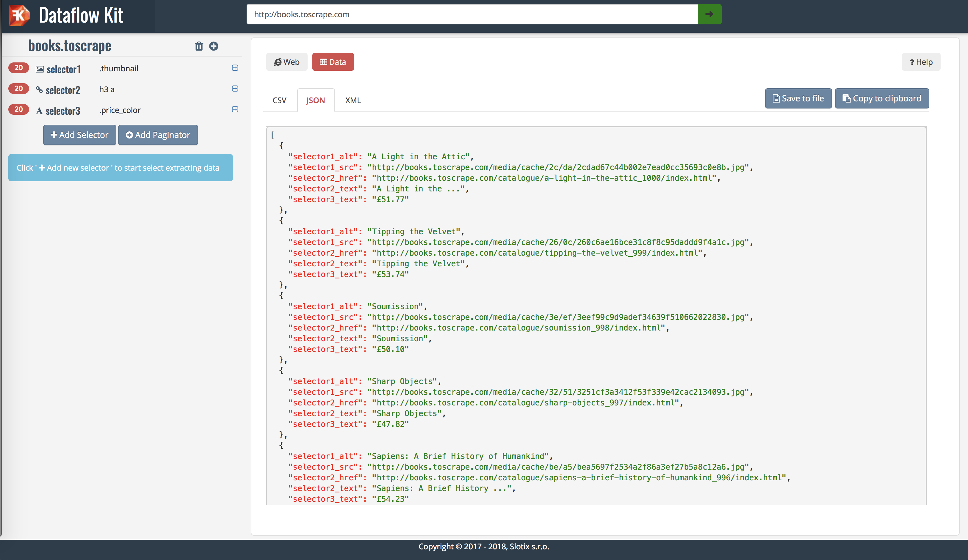The image size is (968, 560).
Task: Click the image icon for selector1
Action: 40,69
